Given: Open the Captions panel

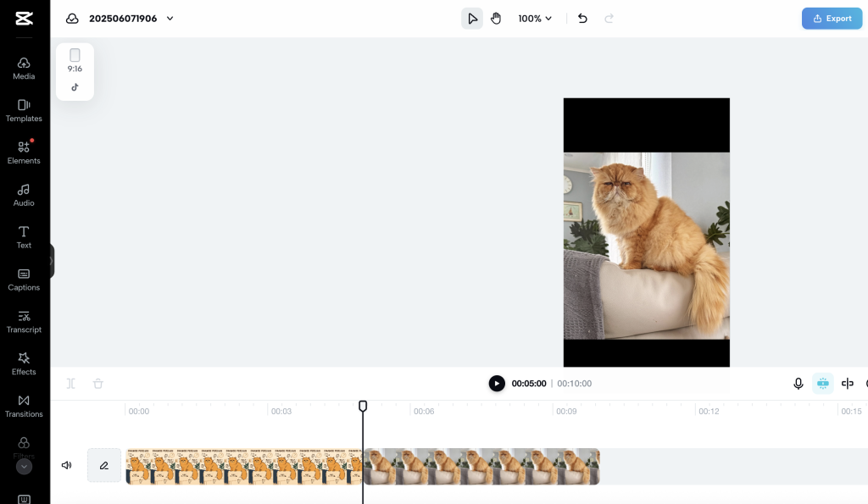Looking at the screenshot, I should click(x=24, y=280).
